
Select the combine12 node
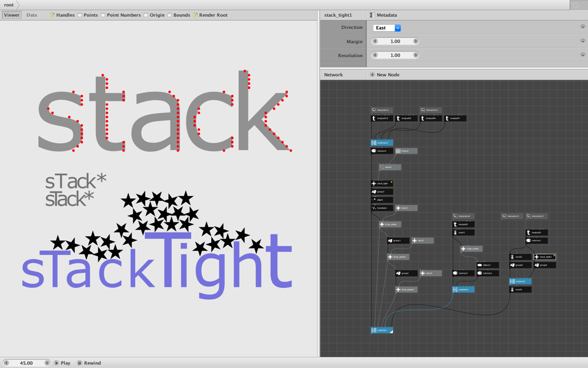click(x=382, y=142)
